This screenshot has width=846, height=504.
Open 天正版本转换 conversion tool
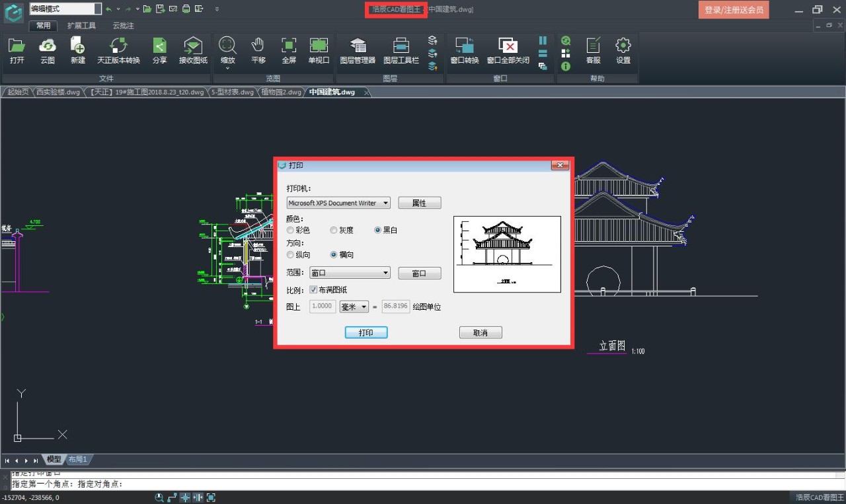(x=118, y=52)
